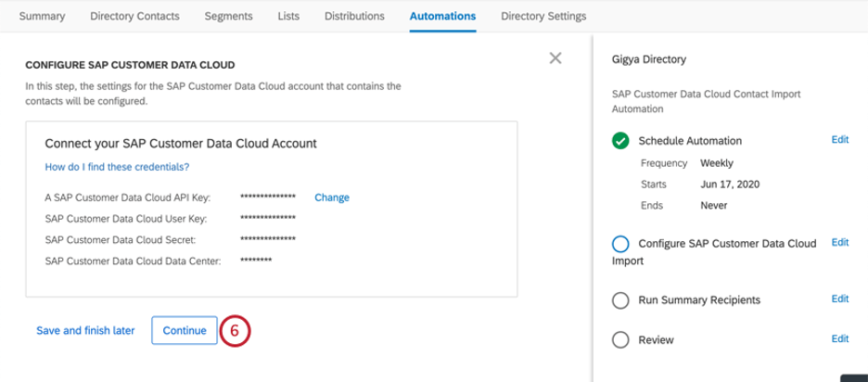Click 'SAP Customer Data Cloud Data Center:' label

134,261
